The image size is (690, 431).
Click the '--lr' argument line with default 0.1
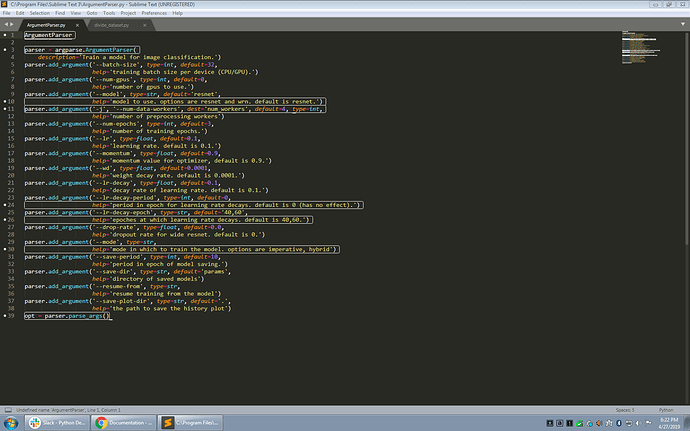pos(112,139)
